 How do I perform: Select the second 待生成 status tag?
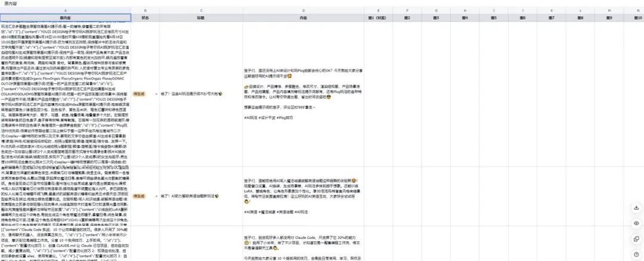138,197
